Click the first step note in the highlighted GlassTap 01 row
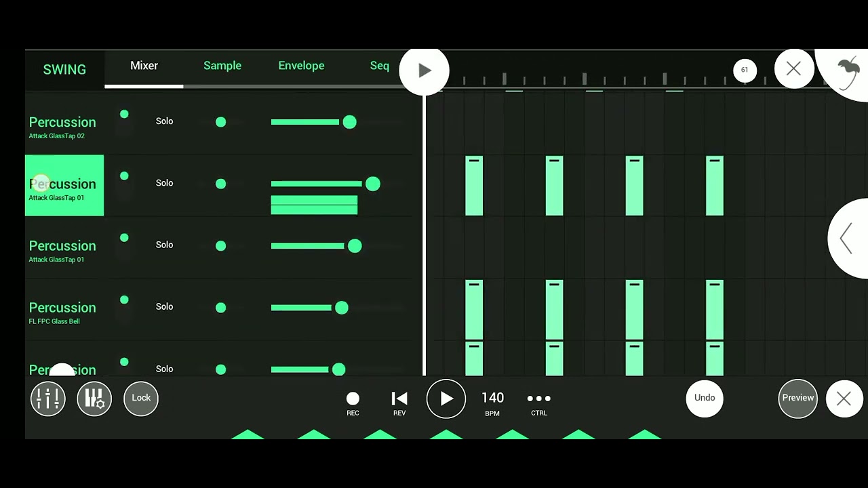The height and width of the screenshot is (488, 868). (x=474, y=186)
